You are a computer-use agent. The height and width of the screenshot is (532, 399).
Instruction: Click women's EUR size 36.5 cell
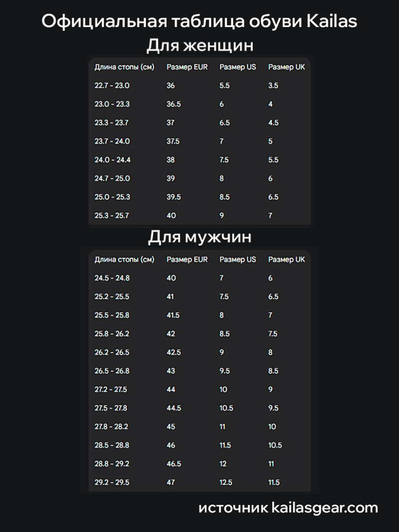(x=173, y=104)
